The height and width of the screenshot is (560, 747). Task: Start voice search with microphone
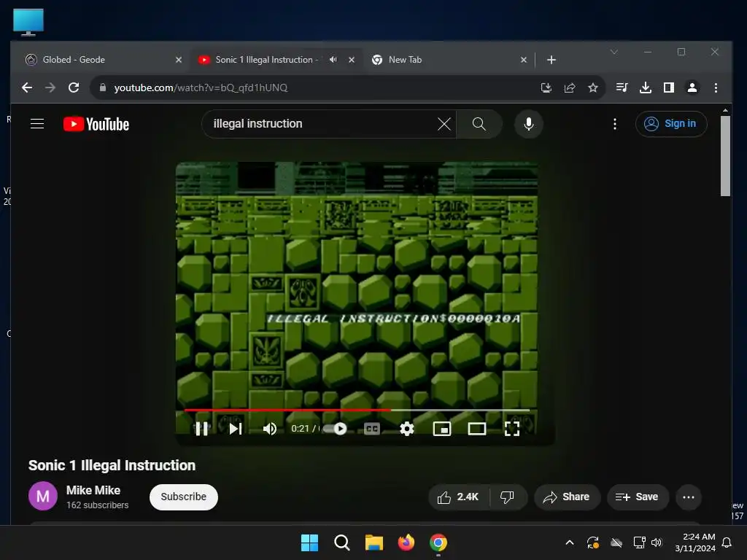pos(528,124)
